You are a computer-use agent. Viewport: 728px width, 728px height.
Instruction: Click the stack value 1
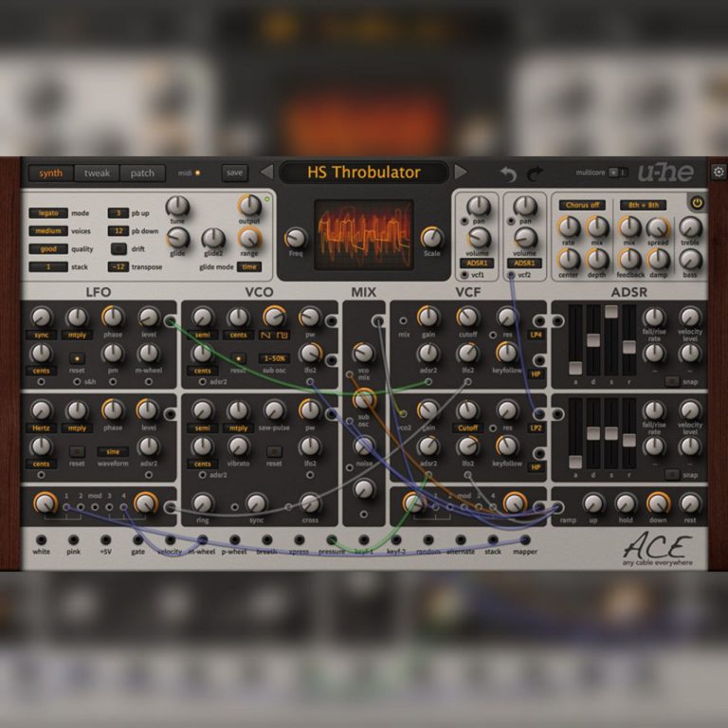48,267
